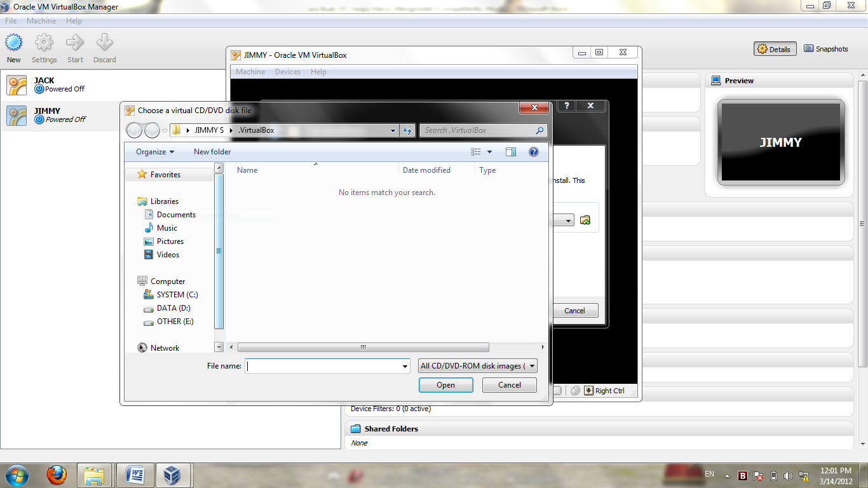This screenshot has width=868, height=488.
Task: Open Devices menu in the JIMMY VM window
Action: click(288, 72)
